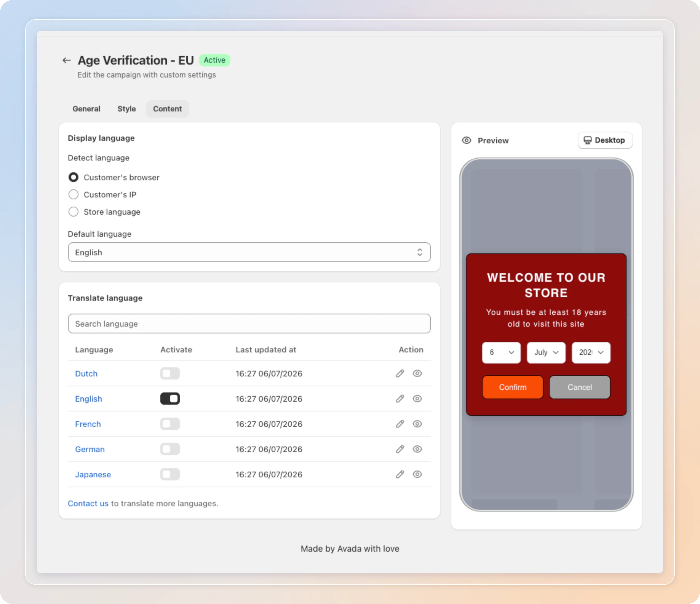700x604 pixels.
Task: Click the Activate column header
Action: (x=176, y=350)
